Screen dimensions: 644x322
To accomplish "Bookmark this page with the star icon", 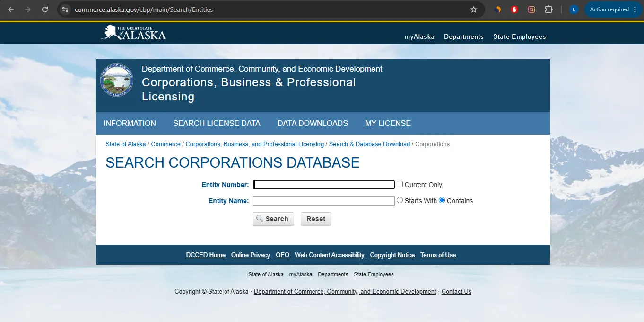I will 474,9.
